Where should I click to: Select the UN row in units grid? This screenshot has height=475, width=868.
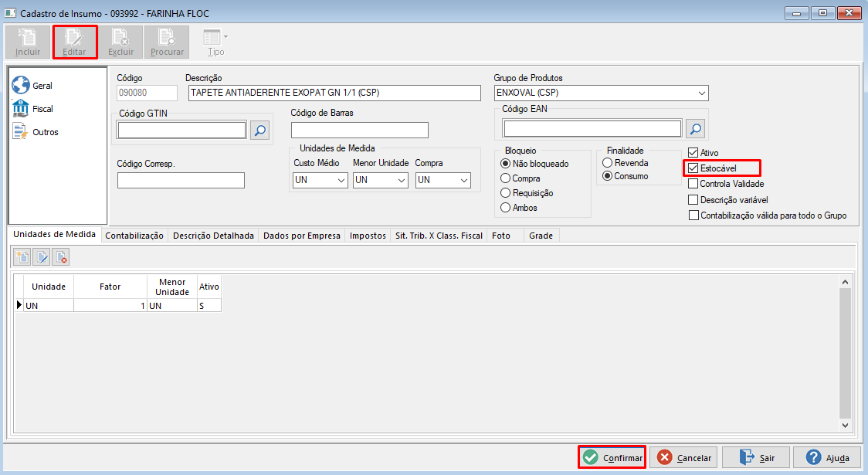click(118, 306)
